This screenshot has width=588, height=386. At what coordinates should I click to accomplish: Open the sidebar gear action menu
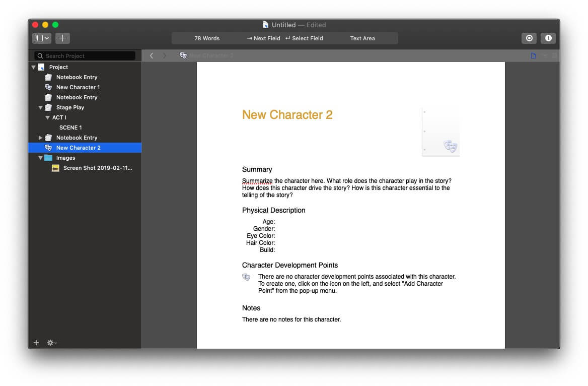[x=51, y=343]
